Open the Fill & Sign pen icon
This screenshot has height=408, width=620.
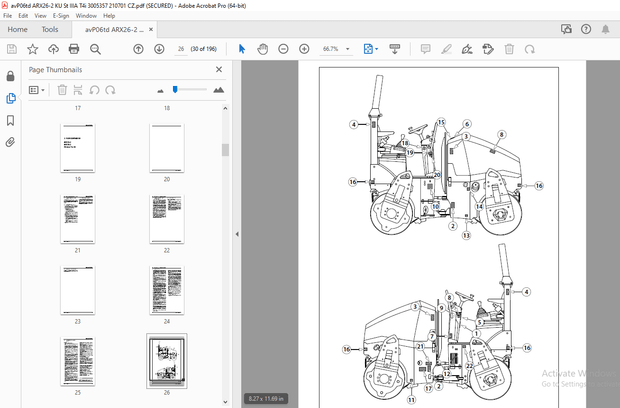click(x=467, y=49)
